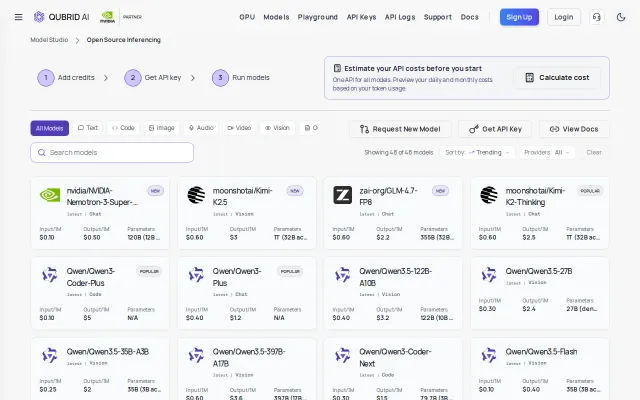Viewport: 640px width, 400px height.
Task: Open the Qwen/Qwen3-Coder-Next model title
Action: point(395,358)
